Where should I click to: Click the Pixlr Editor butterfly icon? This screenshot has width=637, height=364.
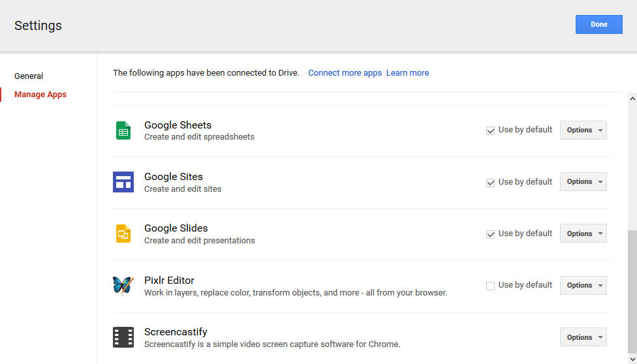pos(123,285)
